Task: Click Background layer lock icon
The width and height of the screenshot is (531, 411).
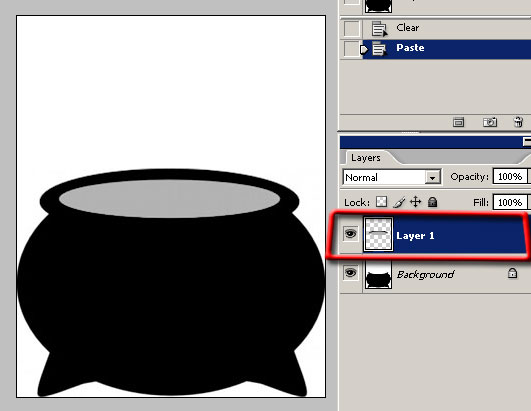Action: (512, 273)
